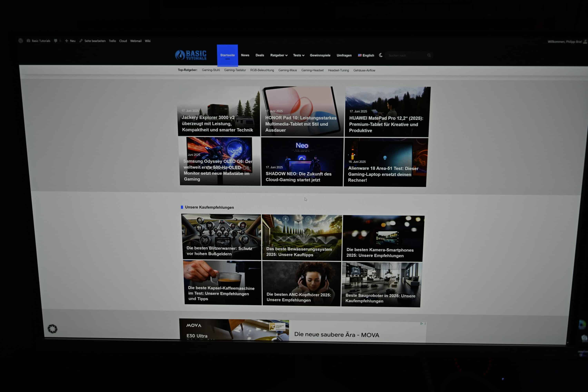Open the cookie settings gear badge
Screen dimensions: 588x392
click(53, 329)
